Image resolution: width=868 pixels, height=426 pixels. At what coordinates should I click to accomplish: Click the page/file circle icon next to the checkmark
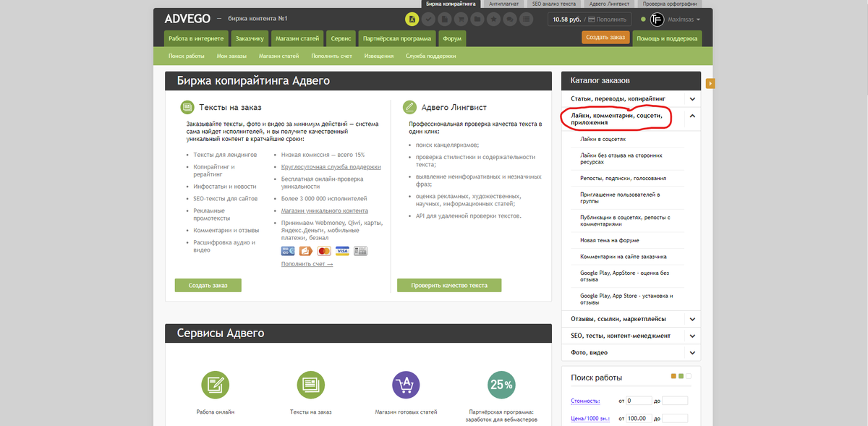click(445, 20)
